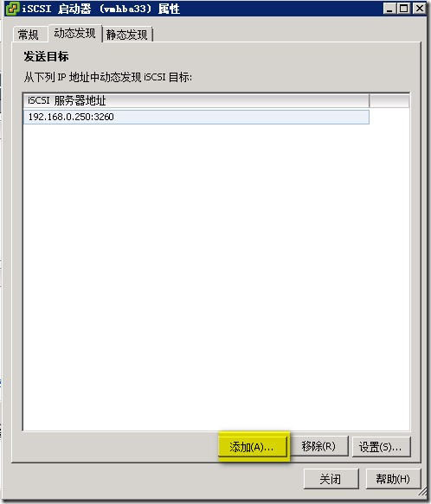Click the vSphere icon in title bar
431x504 pixels.
tap(12, 9)
